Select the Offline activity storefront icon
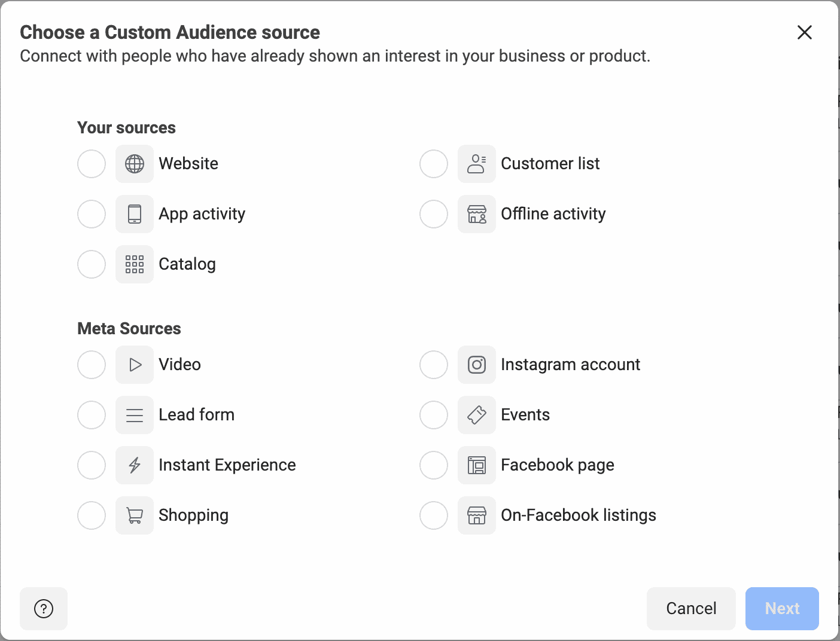Screen dimensions: 840x641 coord(476,214)
